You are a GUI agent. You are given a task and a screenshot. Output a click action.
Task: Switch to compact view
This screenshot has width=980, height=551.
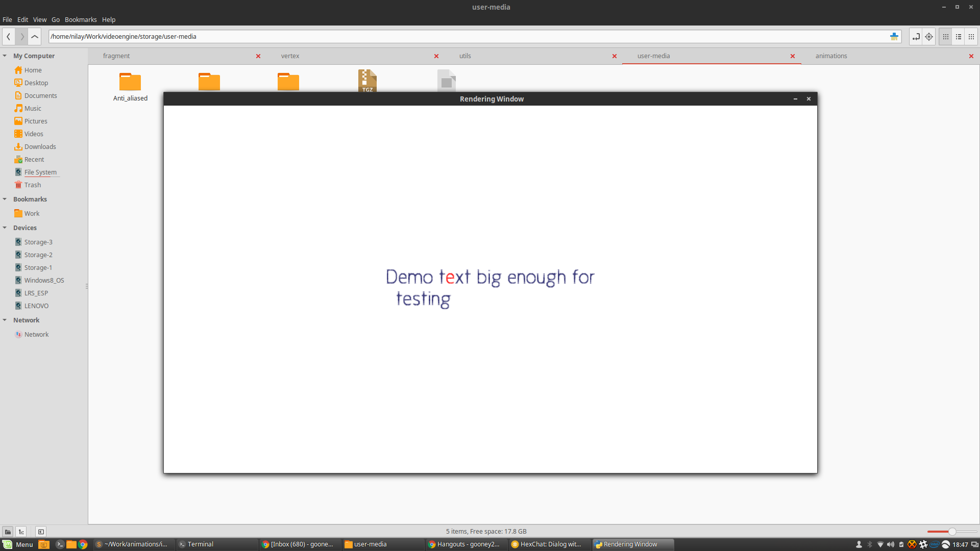[x=971, y=37]
